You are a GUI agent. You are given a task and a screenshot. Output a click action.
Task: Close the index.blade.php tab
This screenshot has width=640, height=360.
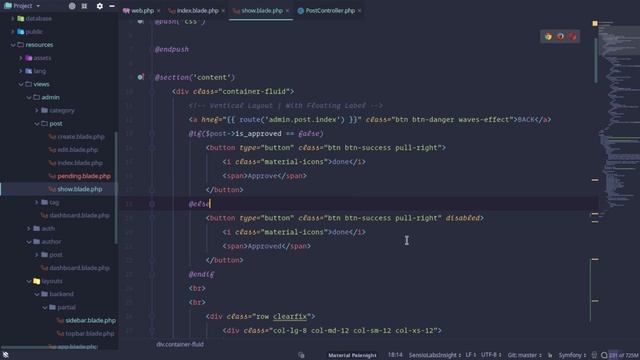(x=223, y=11)
